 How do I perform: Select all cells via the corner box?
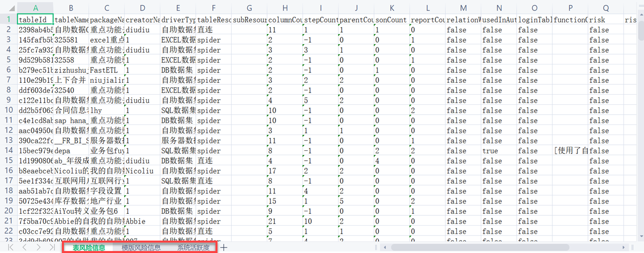pyautogui.click(x=8, y=8)
